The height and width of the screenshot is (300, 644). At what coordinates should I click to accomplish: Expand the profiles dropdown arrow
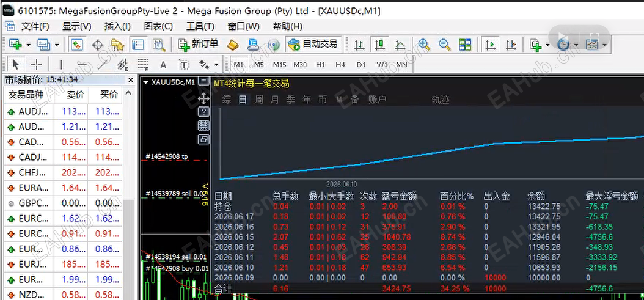57,45
